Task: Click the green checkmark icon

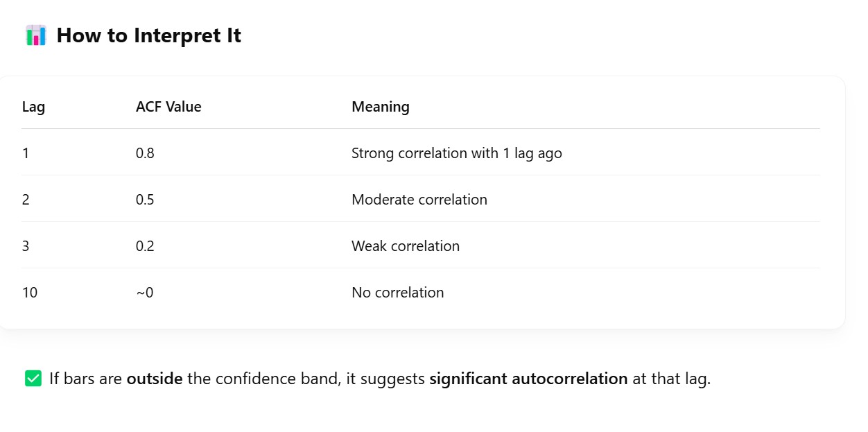Action: coord(33,379)
